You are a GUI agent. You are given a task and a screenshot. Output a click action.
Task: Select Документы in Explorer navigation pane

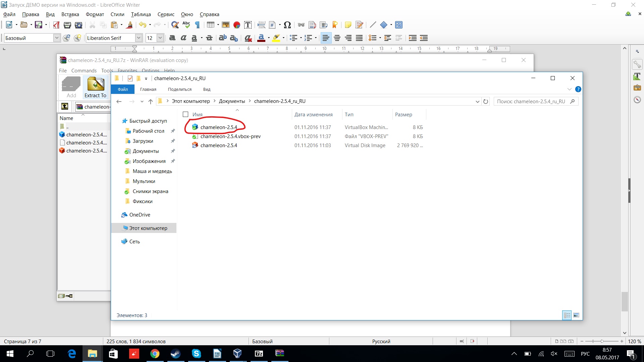pyautogui.click(x=146, y=151)
